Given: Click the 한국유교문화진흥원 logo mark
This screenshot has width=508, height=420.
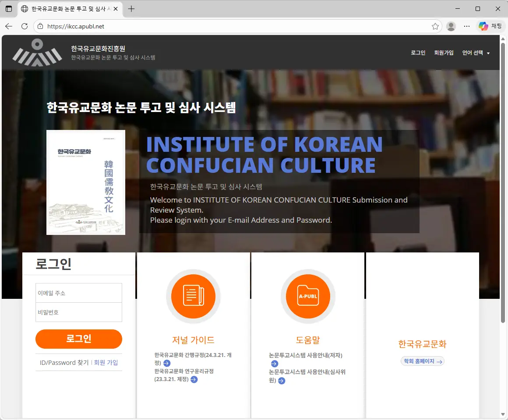Looking at the screenshot, I should (38, 52).
